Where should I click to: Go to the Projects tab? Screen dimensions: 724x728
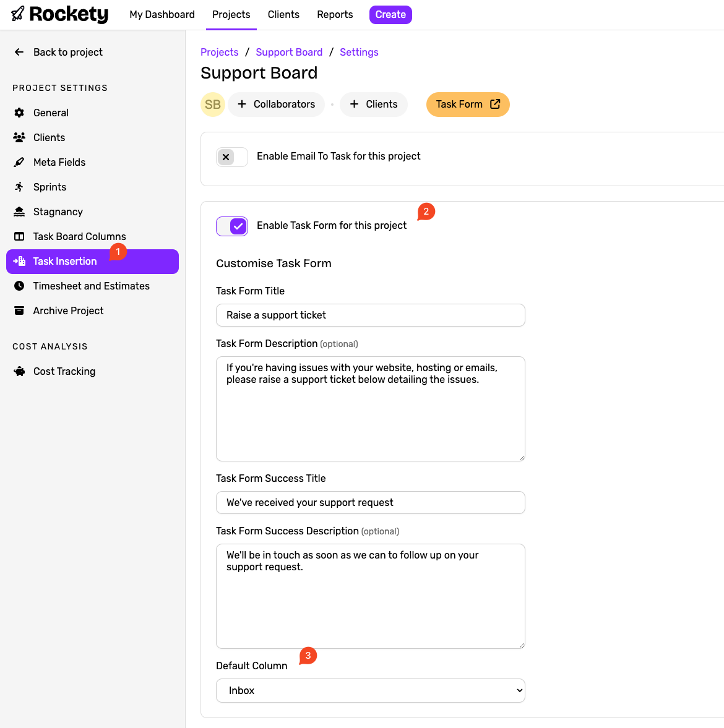[x=231, y=14]
